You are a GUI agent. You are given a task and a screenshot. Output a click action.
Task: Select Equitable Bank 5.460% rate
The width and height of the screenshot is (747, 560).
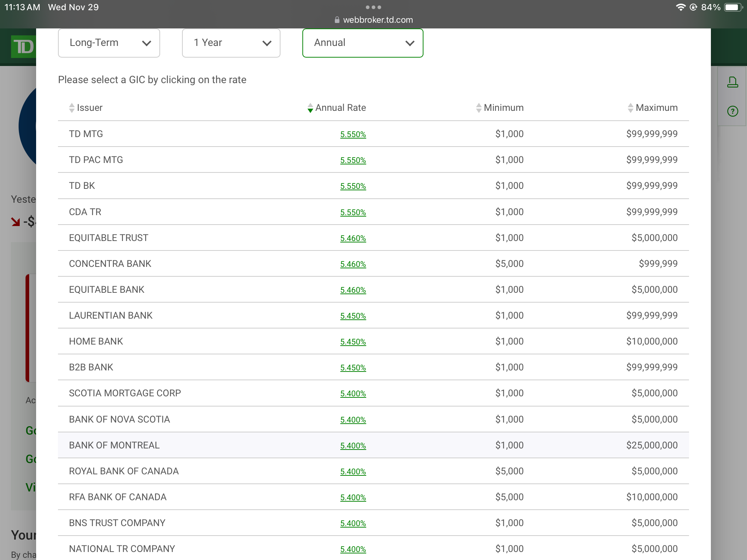[353, 290]
